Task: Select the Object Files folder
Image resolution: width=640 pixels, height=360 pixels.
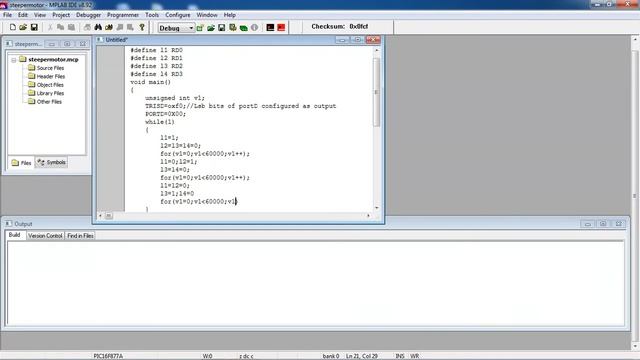Action: click(x=50, y=85)
